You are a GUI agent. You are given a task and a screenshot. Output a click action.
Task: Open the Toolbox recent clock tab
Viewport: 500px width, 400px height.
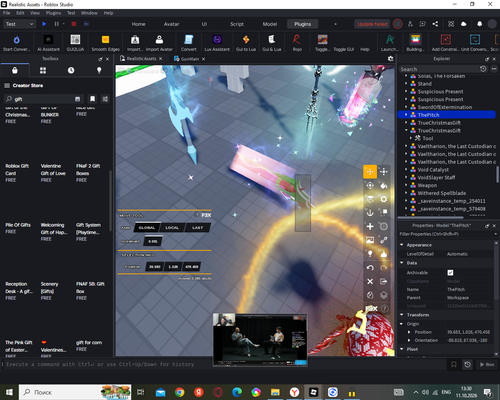(71, 70)
